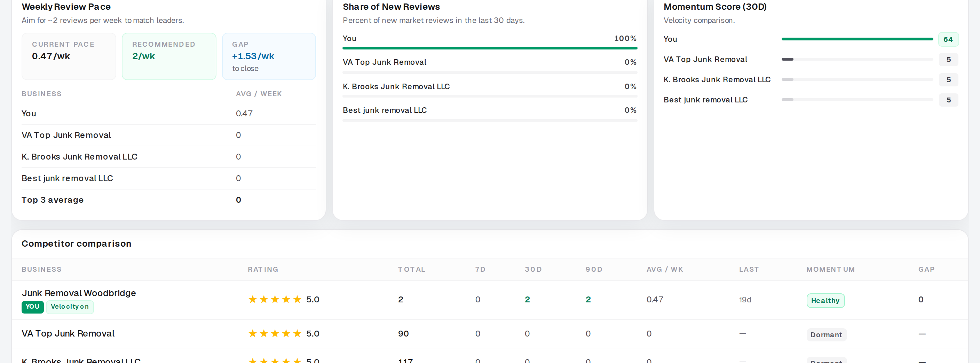Click the Momentum Score (30D) heading

click(x=715, y=7)
